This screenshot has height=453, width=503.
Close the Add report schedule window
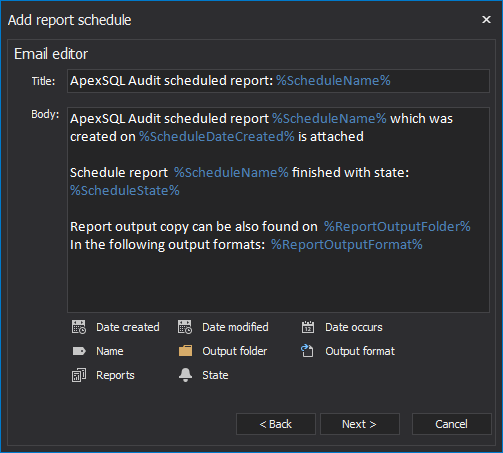tap(486, 20)
